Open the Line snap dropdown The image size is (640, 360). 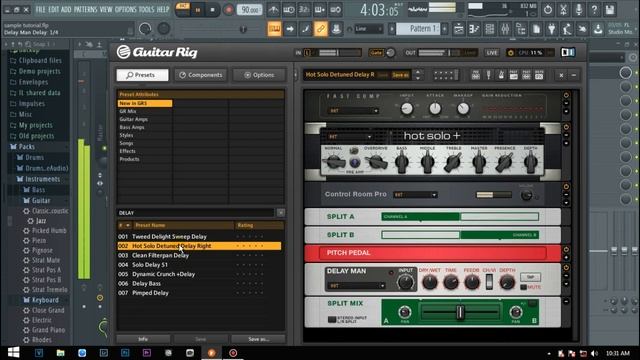click(x=369, y=29)
